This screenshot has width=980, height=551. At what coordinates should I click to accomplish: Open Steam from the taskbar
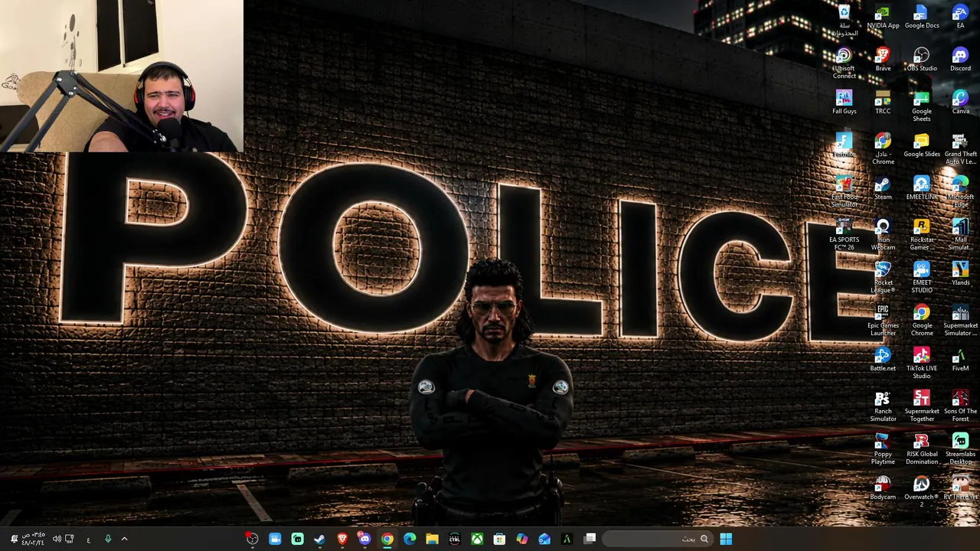click(x=319, y=539)
